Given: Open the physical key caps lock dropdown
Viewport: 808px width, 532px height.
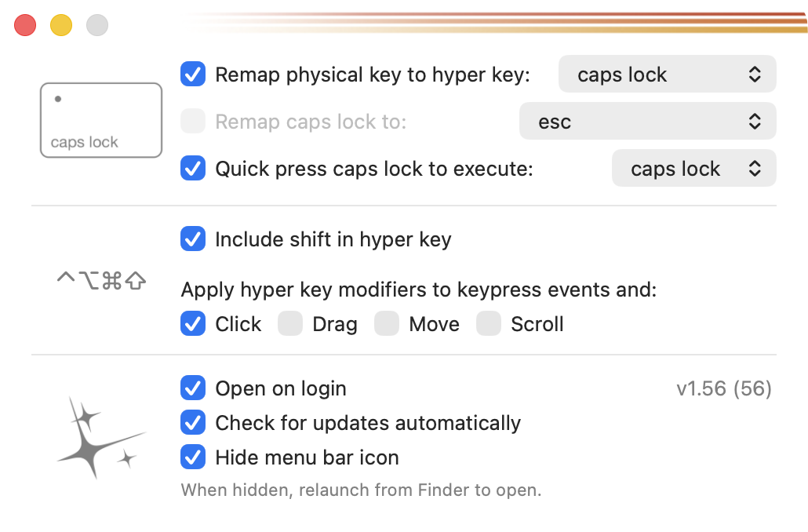Looking at the screenshot, I should [x=667, y=75].
